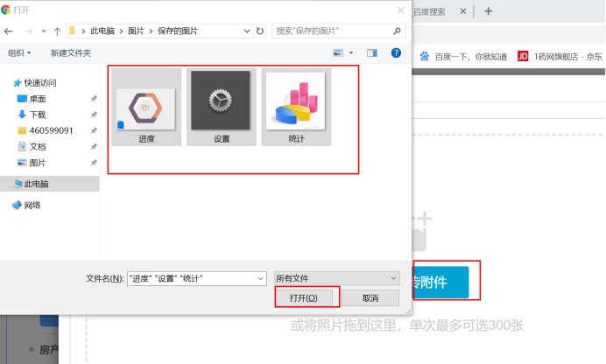606x364 pixels.
Task: Open the view options dropdown arrow
Action: 351,52
